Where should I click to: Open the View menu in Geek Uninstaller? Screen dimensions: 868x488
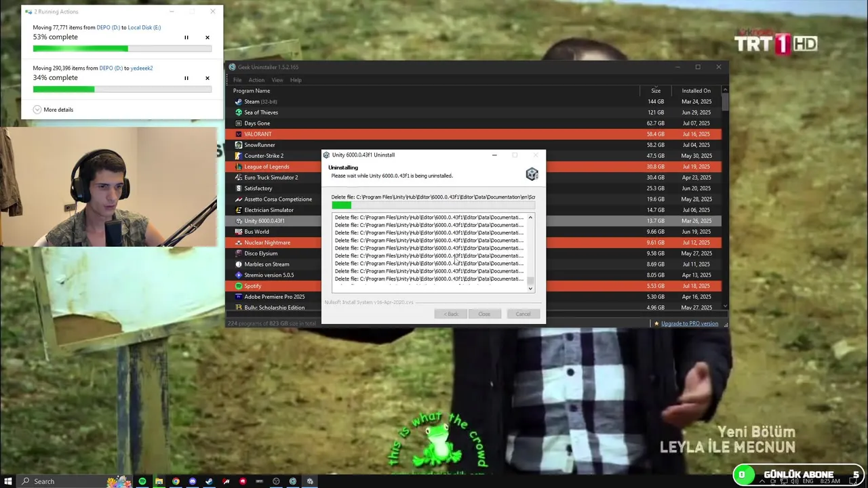click(x=277, y=80)
